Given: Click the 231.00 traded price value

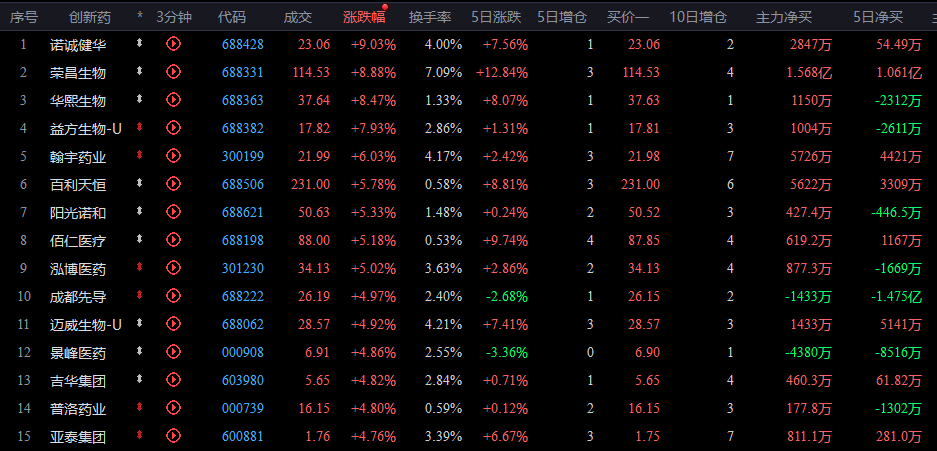Looking at the screenshot, I should 310,185.
